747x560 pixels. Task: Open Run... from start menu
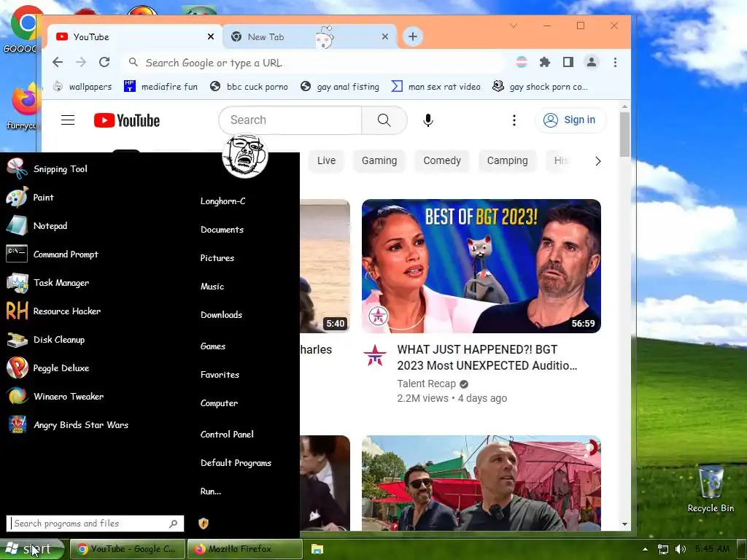[x=211, y=491]
